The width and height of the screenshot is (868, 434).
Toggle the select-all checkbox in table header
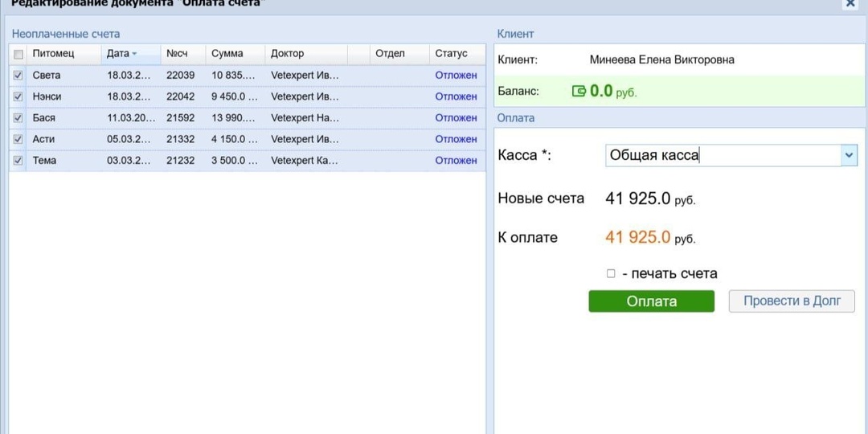(x=18, y=55)
